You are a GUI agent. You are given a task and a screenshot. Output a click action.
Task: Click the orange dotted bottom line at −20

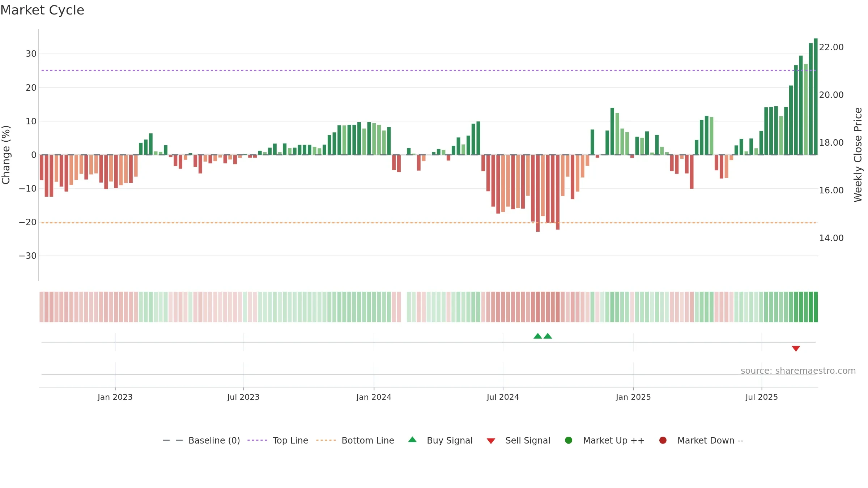(x=429, y=223)
